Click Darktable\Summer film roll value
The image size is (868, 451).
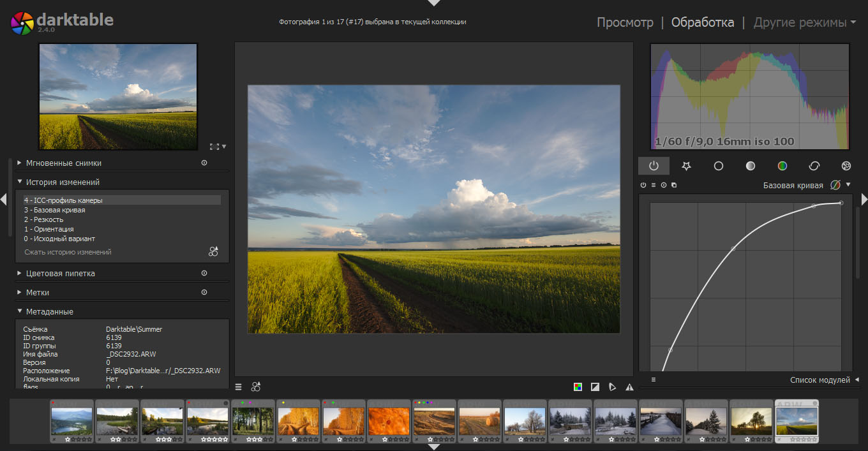pos(134,329)
